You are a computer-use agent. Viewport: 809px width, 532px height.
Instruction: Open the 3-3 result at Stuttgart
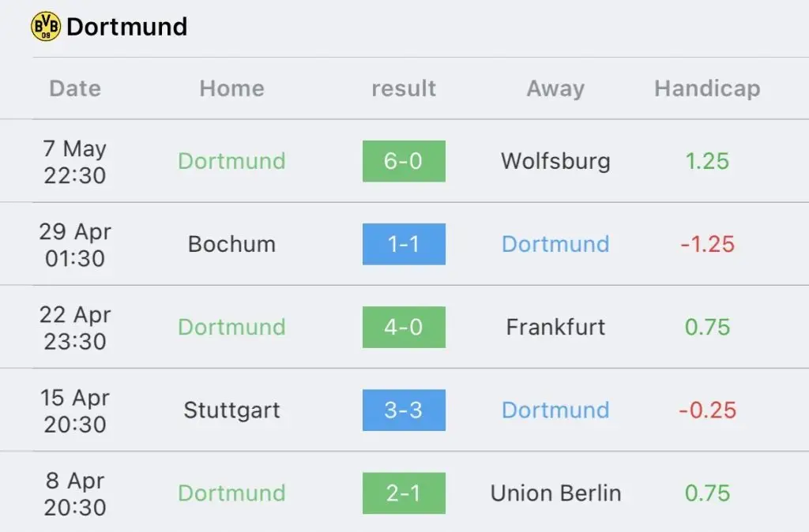[x=404, y=410]
